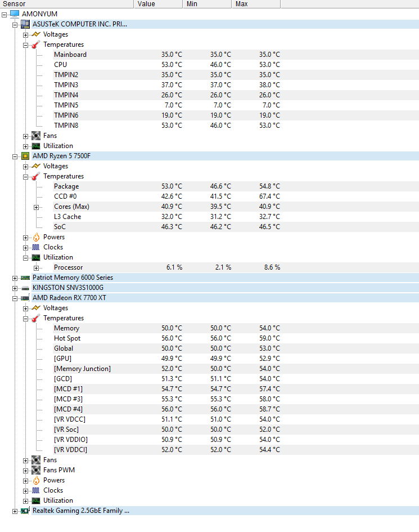Click the ASUSTeK motherboard icon
The width and height of the screenshot is (419, 532).
(25, 24)
